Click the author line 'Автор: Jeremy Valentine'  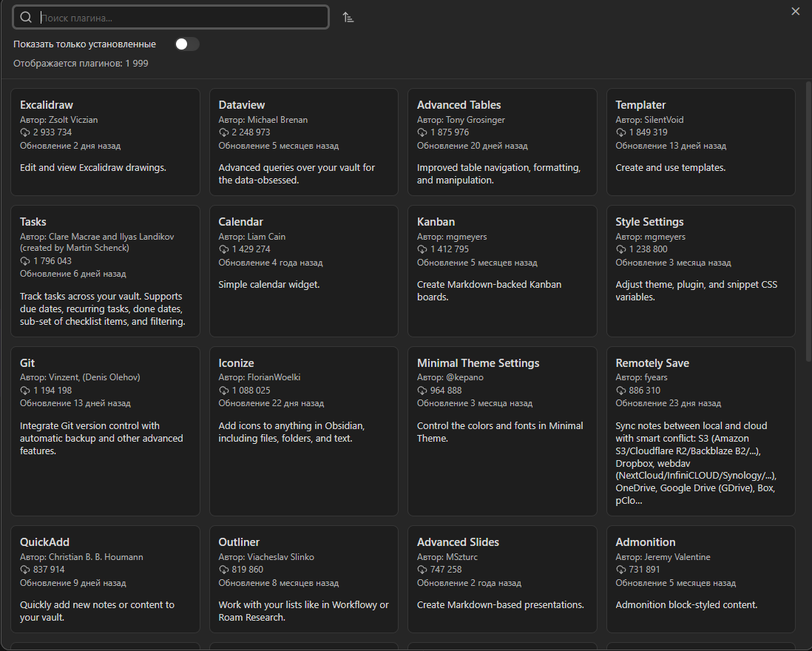663,557
